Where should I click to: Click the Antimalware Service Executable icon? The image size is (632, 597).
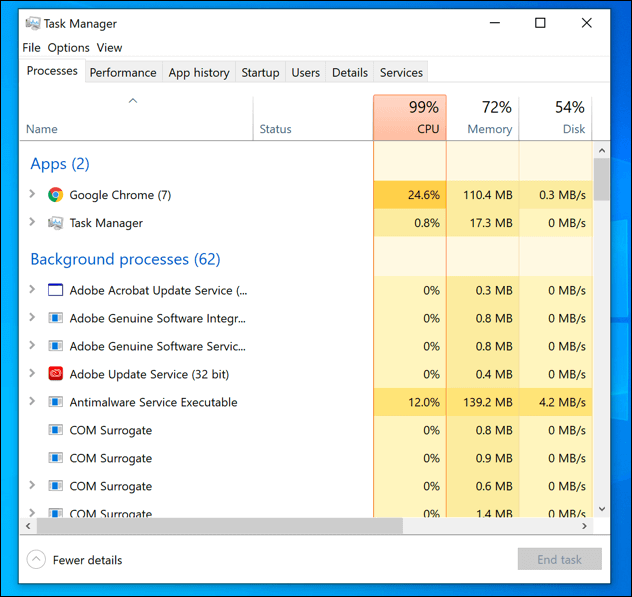coord(56,402)
